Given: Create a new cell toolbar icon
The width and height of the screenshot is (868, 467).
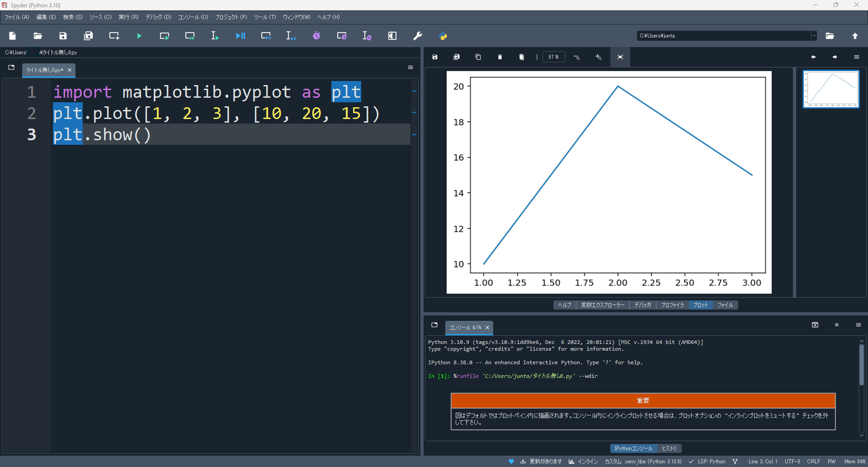Looking at the screenshot, I should coord(114,36).
